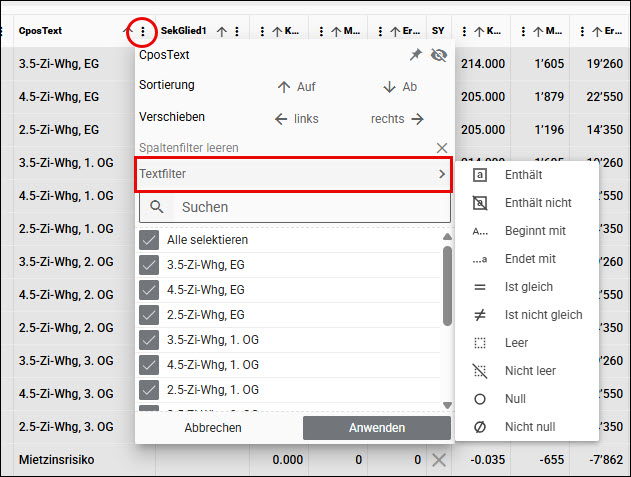This screenshot has width=631, height=477.
Task: Click the filter list scroll up arrow
Action: (x=447, y=237)
